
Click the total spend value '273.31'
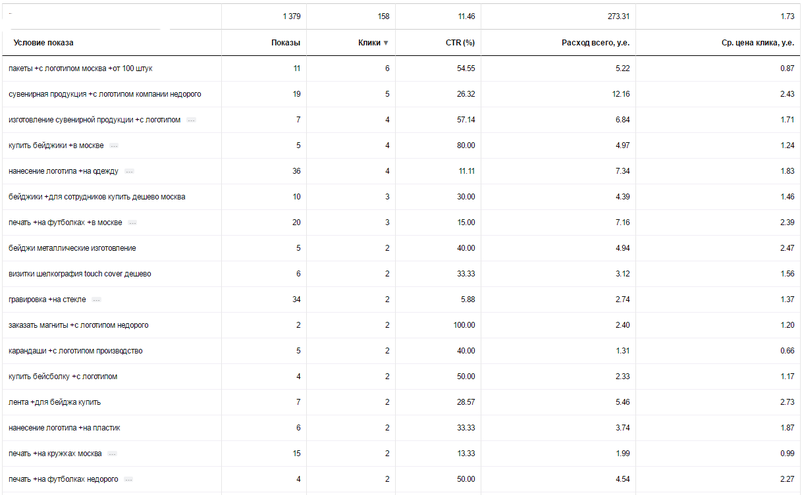coord(618,16)
